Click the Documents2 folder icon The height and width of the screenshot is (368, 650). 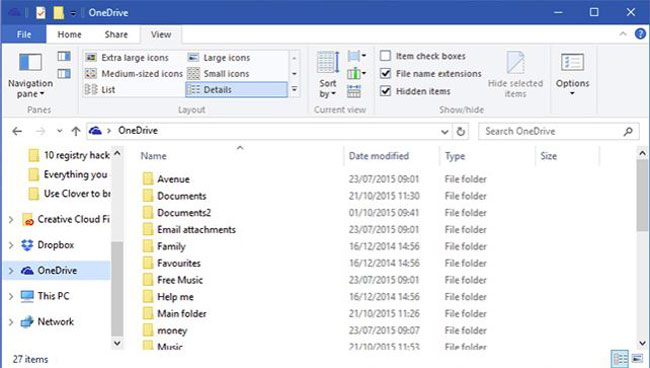pos(148,213)
